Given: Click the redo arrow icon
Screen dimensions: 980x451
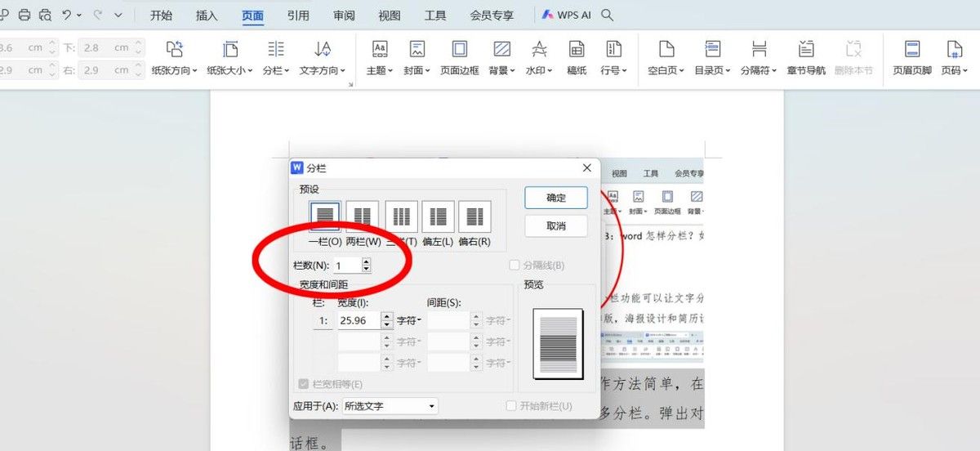Looking at the screenshot, I should 99,15.
